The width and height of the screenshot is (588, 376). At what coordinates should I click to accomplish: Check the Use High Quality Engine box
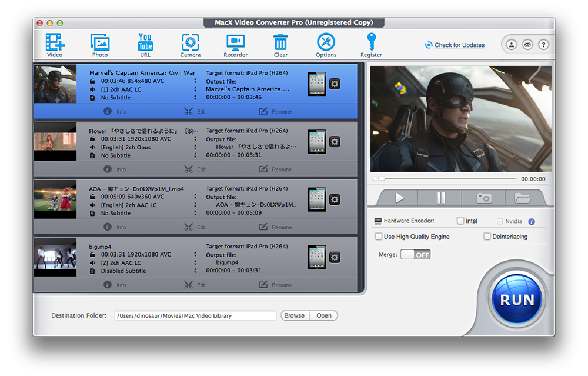tap(379, 237)
